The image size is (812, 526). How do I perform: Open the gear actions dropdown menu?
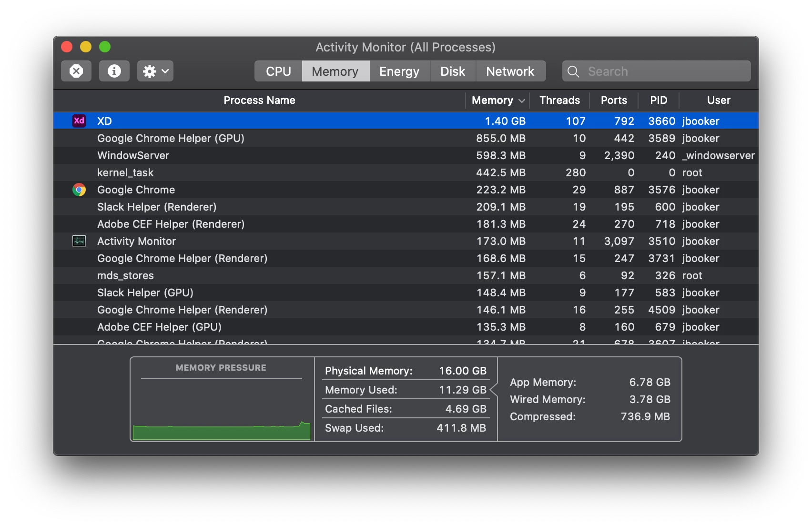tap(155, 71)
